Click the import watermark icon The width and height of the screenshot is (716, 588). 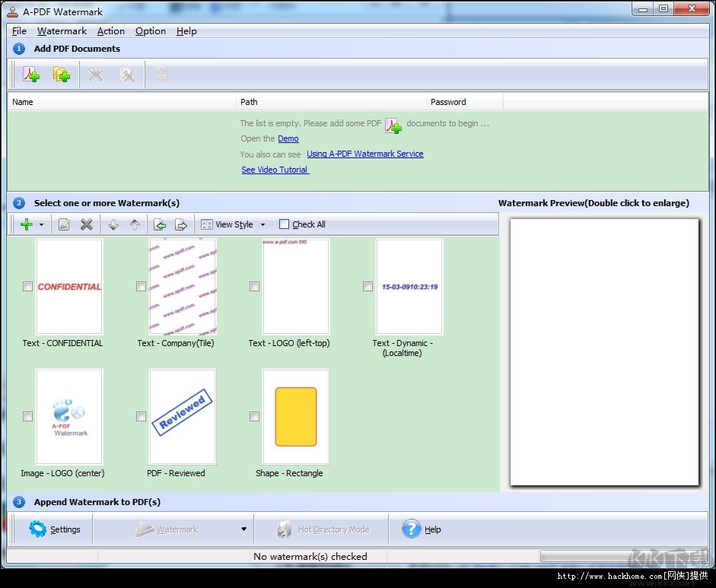point(160,224)
